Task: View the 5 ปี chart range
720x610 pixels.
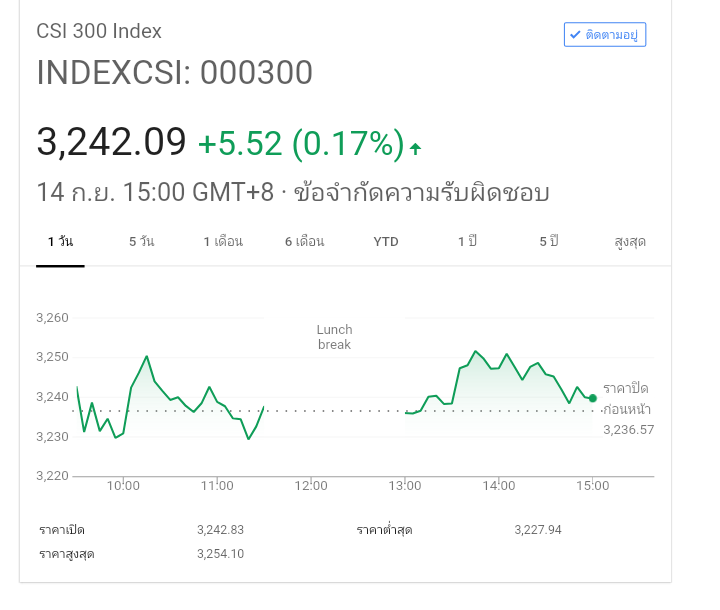Action: (x=548, y=242)
